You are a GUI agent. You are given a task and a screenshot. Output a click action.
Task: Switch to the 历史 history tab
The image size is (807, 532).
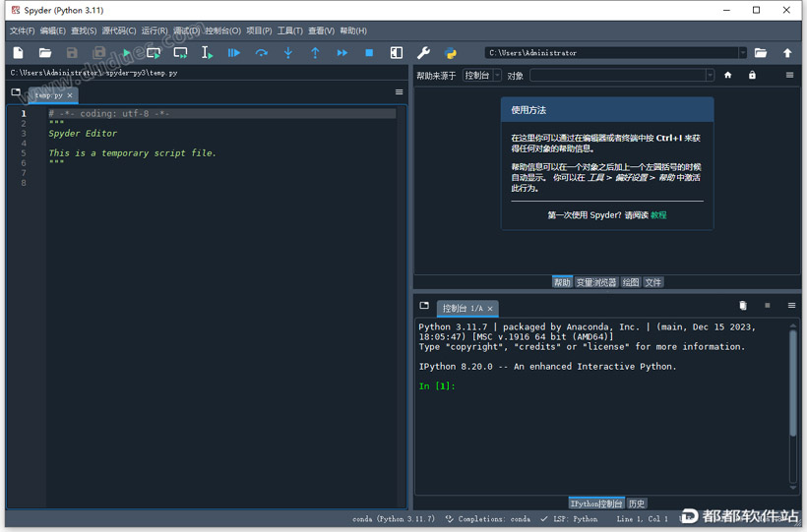tap(637, 503)
